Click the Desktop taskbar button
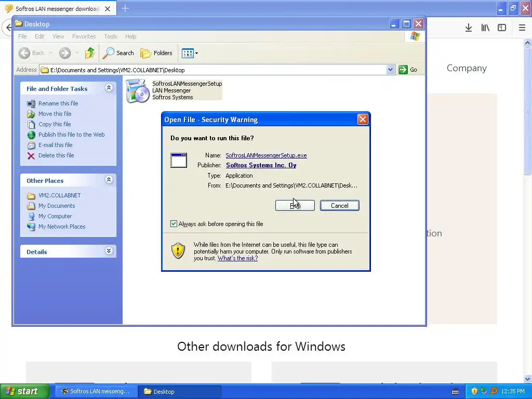This screenshot has height=399, width=532. (x=180, y=392)
